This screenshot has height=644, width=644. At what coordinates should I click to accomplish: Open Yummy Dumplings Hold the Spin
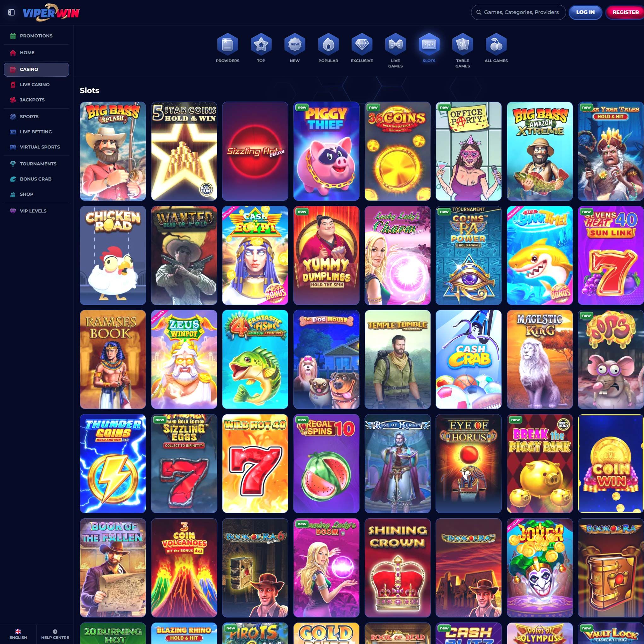click(x=326, y=255)
